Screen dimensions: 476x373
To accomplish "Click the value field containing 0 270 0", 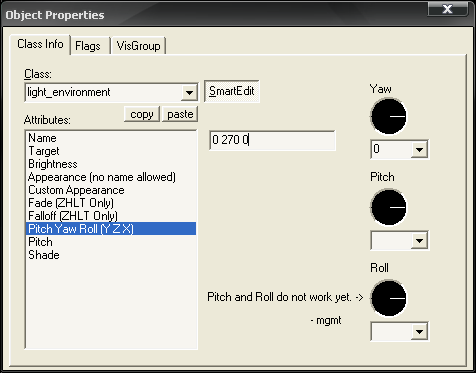I will [x=272, y=140].
